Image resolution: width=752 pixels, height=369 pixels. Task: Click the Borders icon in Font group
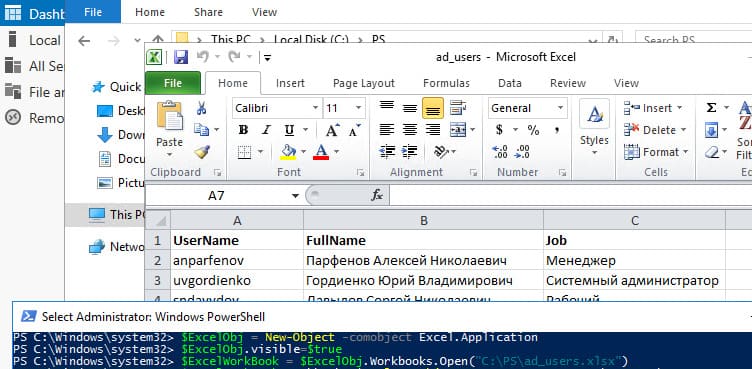tap(245, 152)
